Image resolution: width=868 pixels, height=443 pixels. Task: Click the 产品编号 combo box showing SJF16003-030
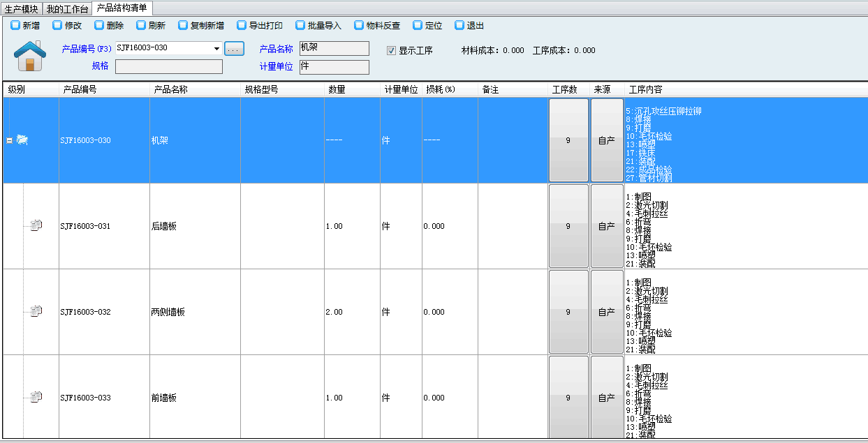pyautogui.click(x=168, y=49)
